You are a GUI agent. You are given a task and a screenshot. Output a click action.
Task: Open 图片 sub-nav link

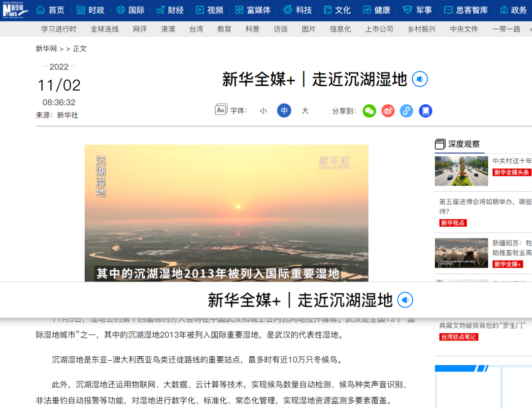309,29
